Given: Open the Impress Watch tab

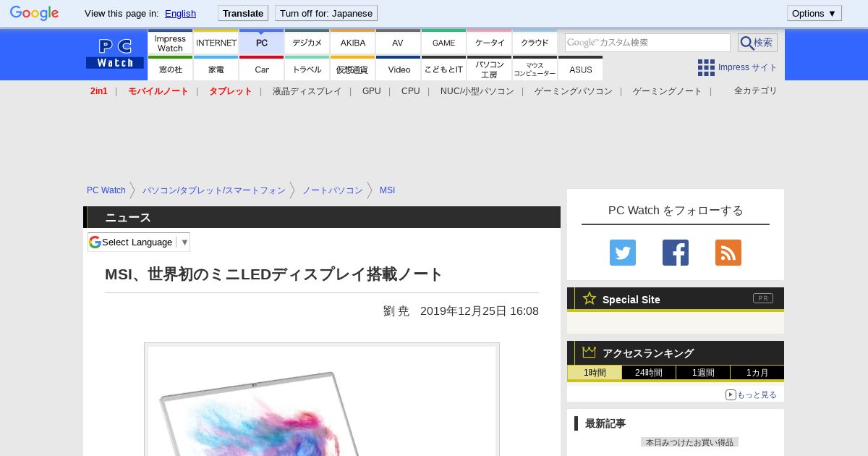Looking at the screenshot, I should coord(170,43).
